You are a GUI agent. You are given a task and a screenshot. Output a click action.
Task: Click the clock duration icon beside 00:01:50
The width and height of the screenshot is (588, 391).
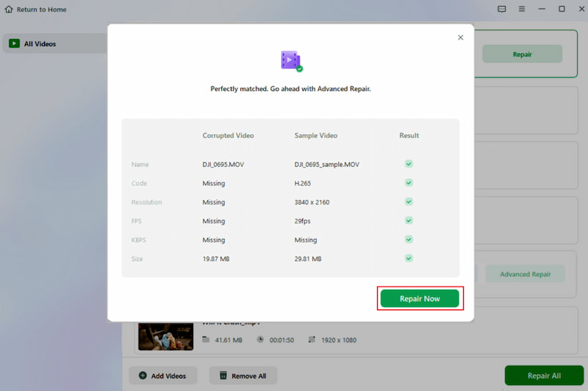tap(260, 340)
